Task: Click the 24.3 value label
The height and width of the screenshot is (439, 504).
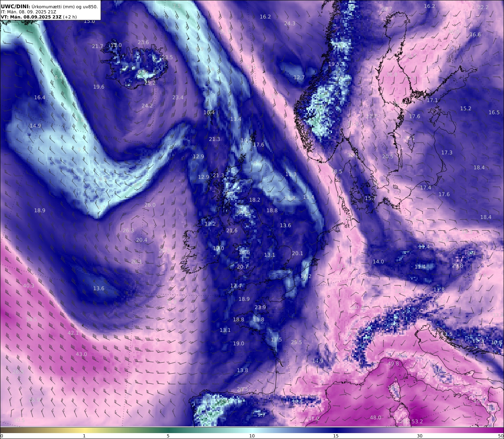Action: coord(290,24)
